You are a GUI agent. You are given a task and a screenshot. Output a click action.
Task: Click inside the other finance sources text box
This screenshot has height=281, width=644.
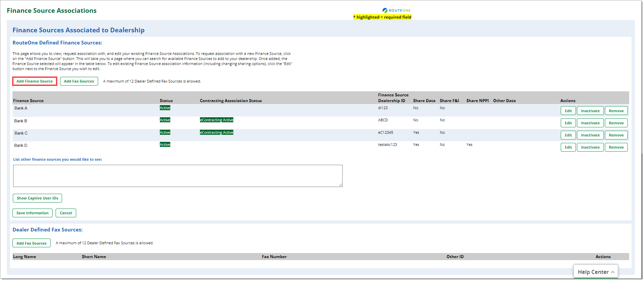178,176
